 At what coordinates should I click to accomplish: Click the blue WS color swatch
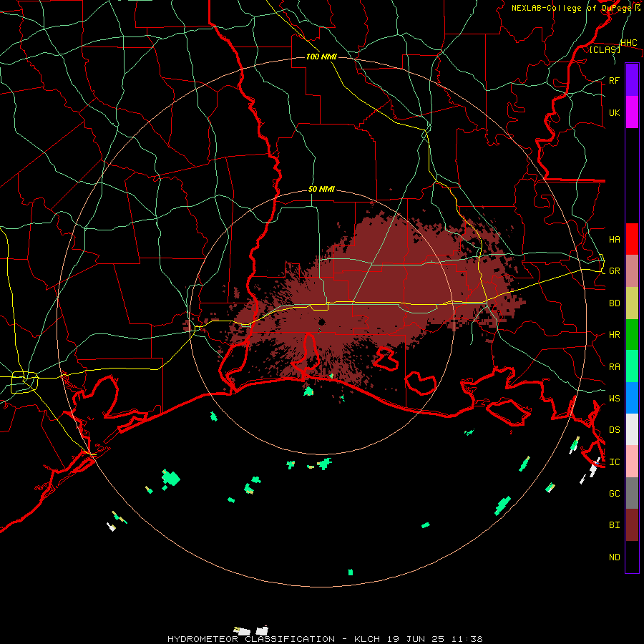coord(632,398)
